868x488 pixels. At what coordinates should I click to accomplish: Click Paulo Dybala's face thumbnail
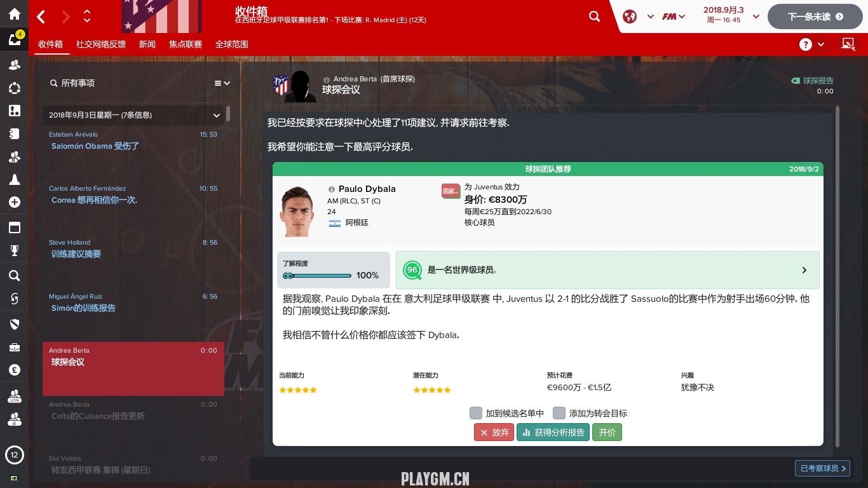coord(297,212)
